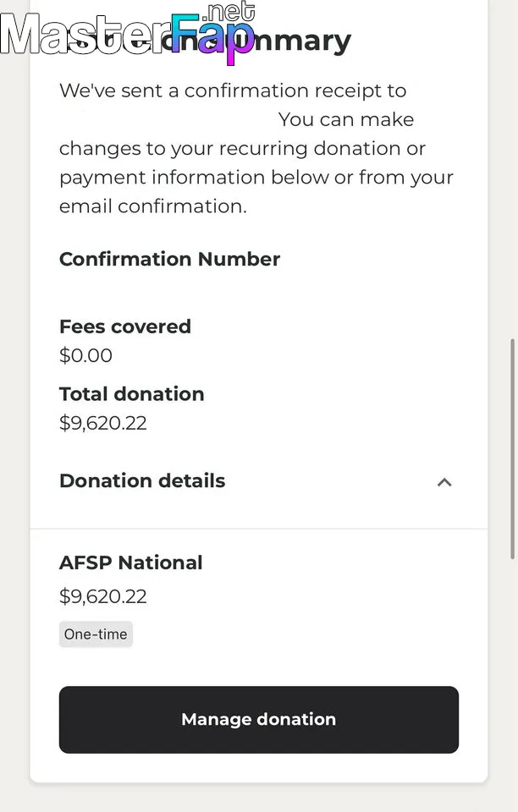Select the One-time badge
Image resolution: width=518 pixels, height=812 pixels.
point(96,634)
